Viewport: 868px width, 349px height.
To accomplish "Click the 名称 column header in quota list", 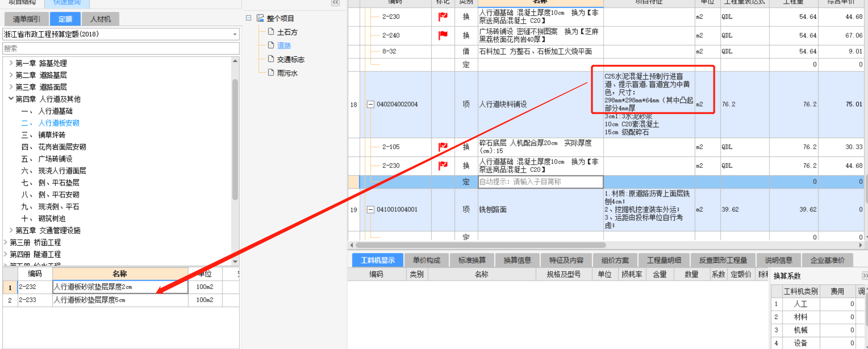I will click(120, 273).
